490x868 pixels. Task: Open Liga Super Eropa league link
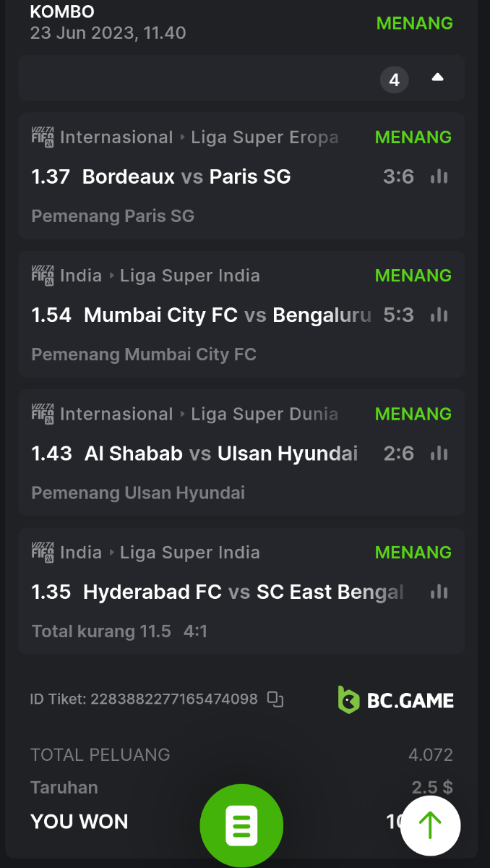point(265,137)
